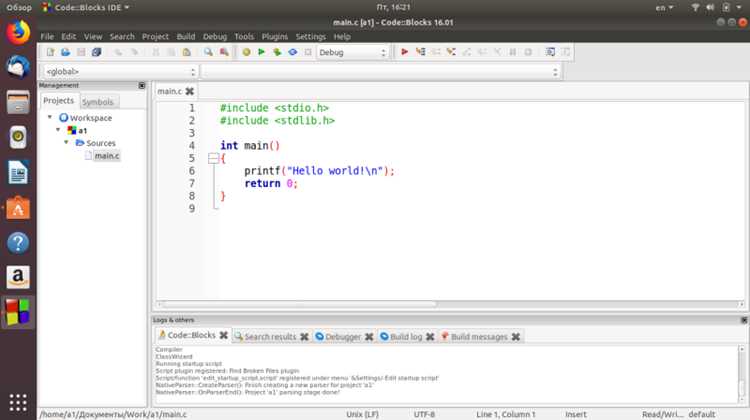Open the Files manager dock icon
Image resolution: width=750 pixels, height=420 pixels.
(x=18, y=102)
